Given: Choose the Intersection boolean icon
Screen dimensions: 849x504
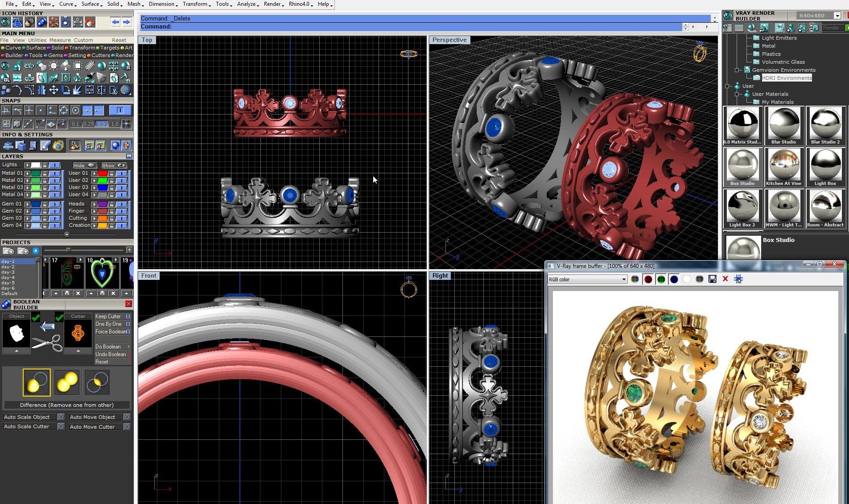Looking at the screenshot, I should click(x=97, y=382).
